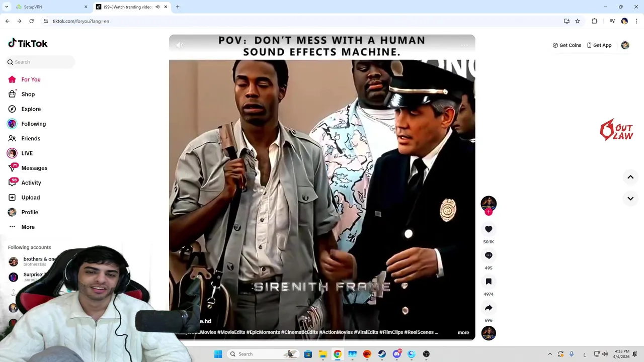Expand the caption with the 'more' link
The image size is (644, 362).
click(x=463, y=332)
